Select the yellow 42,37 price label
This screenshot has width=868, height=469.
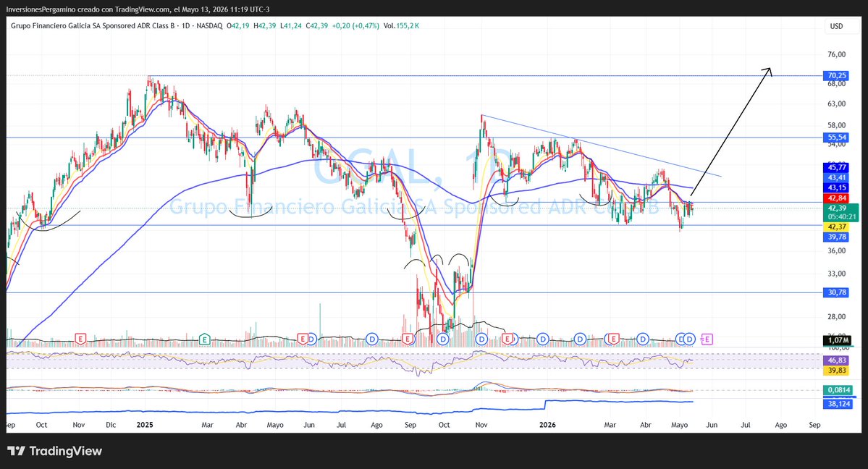point(836,227)
